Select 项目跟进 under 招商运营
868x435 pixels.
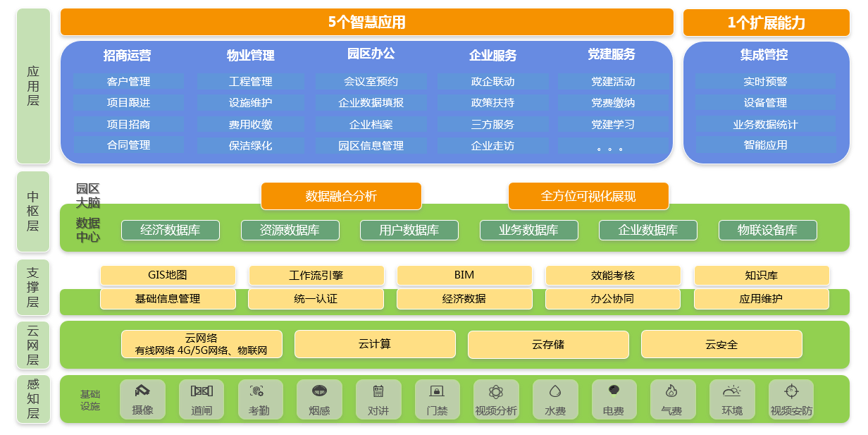click(129, 103)
